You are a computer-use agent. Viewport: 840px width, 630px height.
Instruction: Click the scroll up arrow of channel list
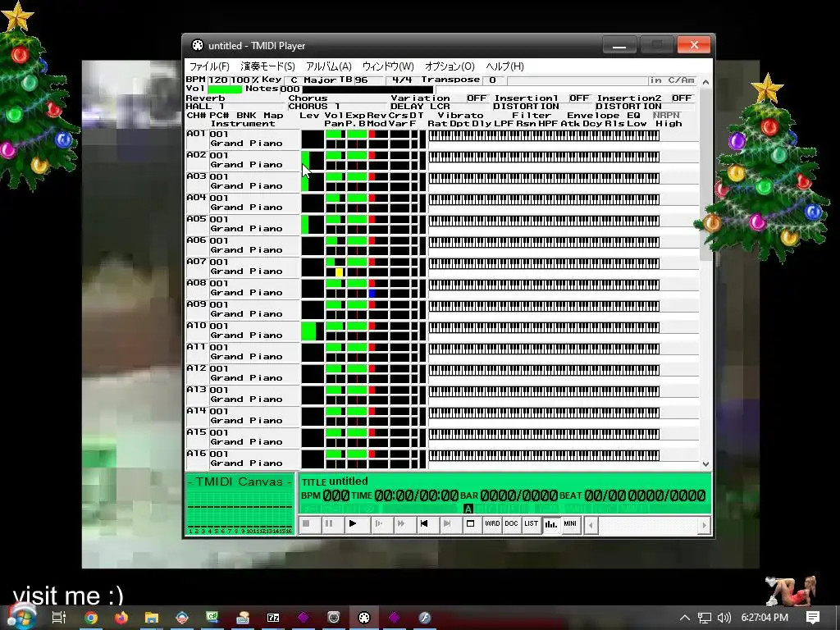pyautogui.click(x=705, y=82)
